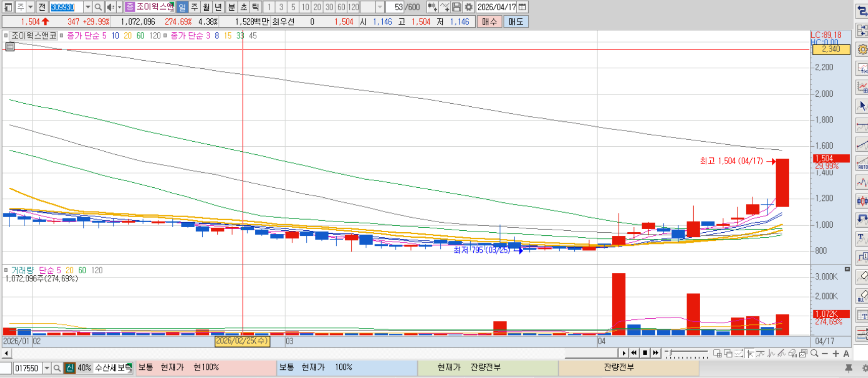Switch to the minute 분 period
The width and height of the screenshot is (868, 378).
(x=232, y=7)
